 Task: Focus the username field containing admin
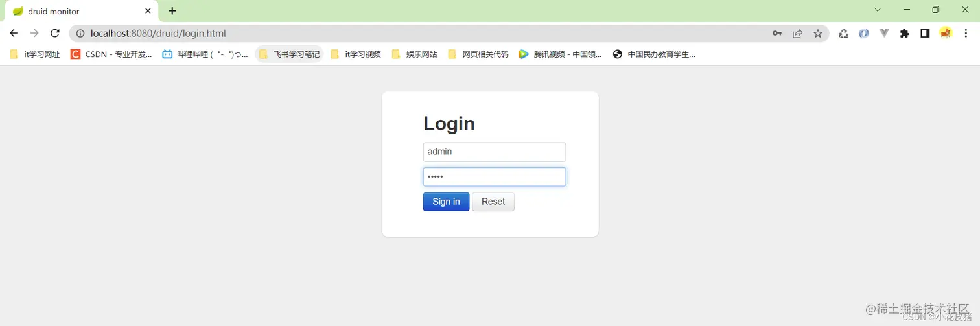click(x=495, y=152)
